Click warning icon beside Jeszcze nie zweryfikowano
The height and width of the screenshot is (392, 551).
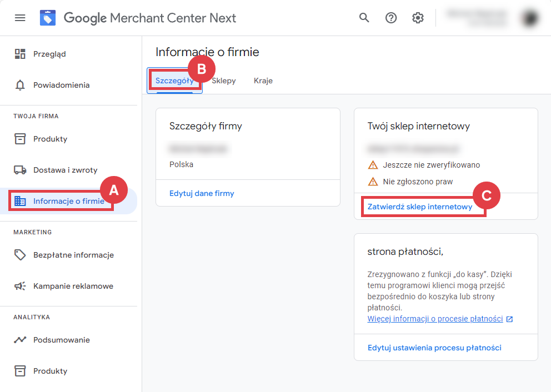(x=373, y=165)
